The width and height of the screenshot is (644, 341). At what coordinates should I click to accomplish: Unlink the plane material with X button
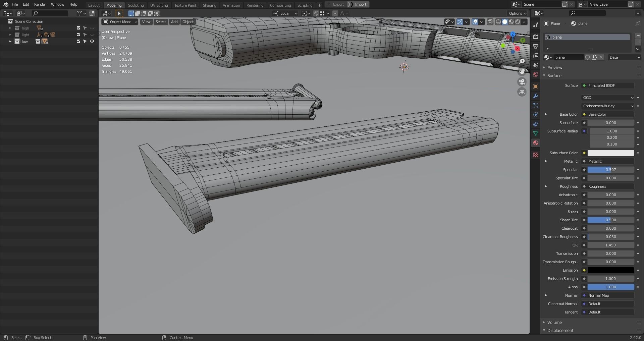(601, 57)
